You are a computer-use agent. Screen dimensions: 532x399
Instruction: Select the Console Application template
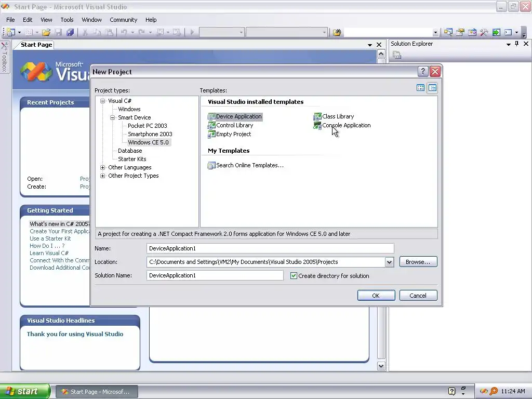[342, 125]
